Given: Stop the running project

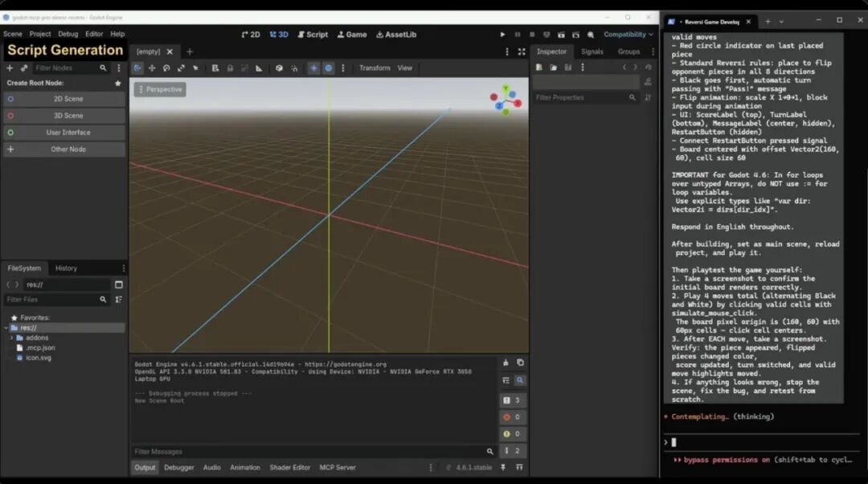Looking at the screenshot, I should 532,35.
